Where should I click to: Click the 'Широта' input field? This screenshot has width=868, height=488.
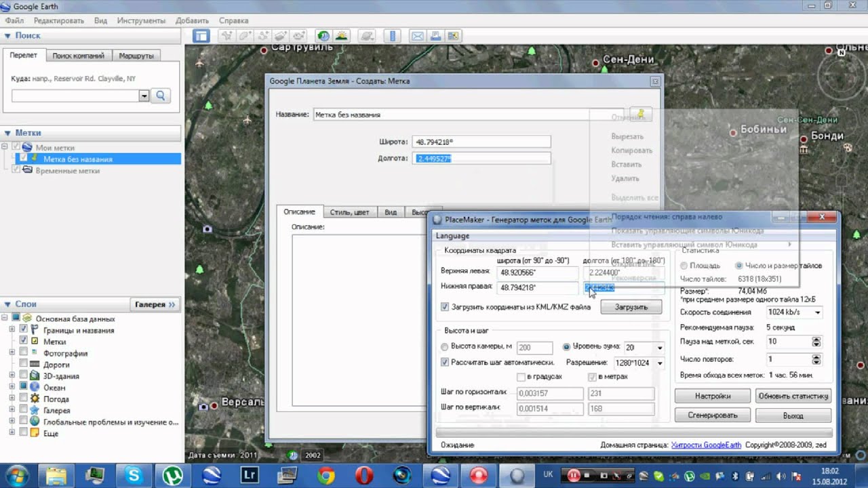[x=481, y=142]
